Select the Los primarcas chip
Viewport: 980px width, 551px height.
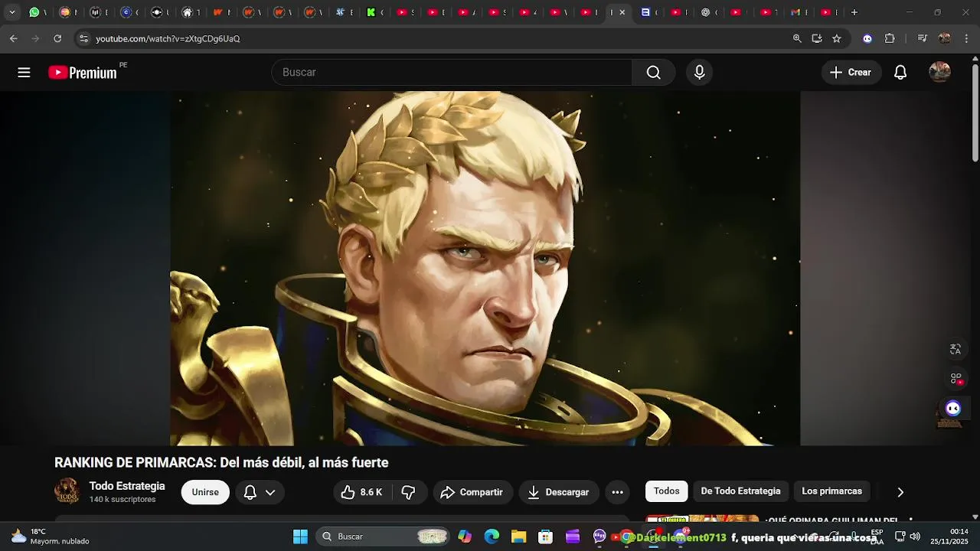[x=831, y=491]
